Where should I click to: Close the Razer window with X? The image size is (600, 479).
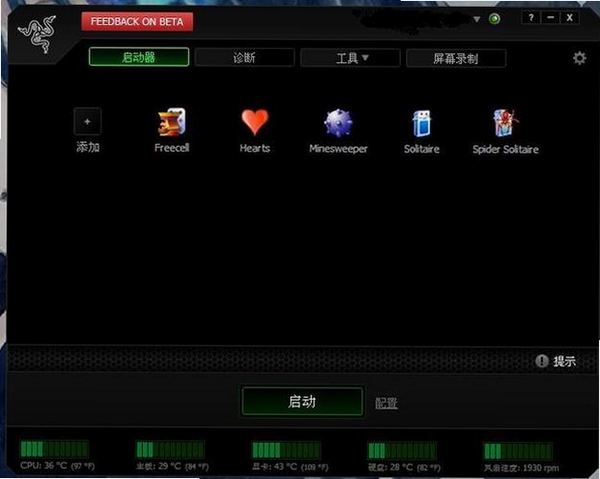[x=570, y=18]
